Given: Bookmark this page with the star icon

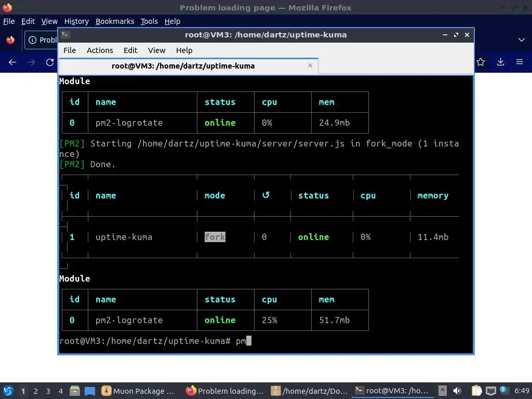Looking at the screenshot, I should coord(481,62).
